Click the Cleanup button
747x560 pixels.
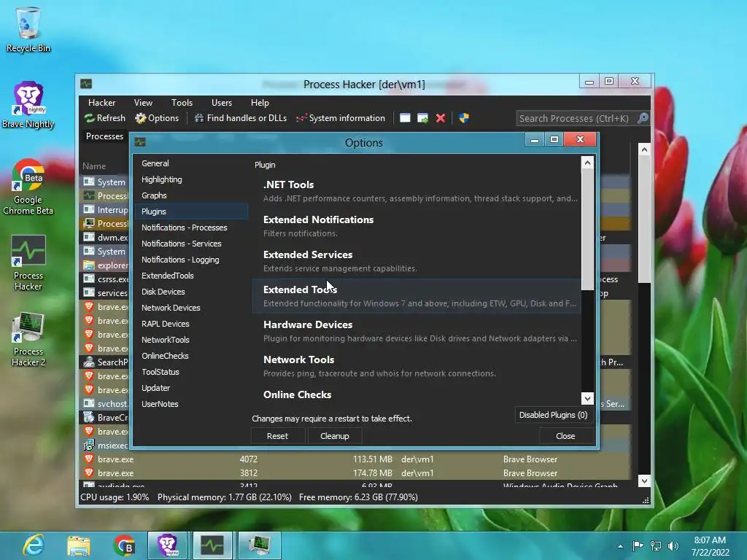[x=334, y=436]
